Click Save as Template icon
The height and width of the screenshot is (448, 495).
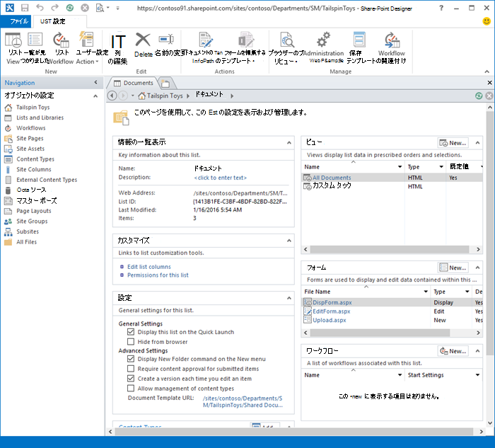tap(359, 40)
